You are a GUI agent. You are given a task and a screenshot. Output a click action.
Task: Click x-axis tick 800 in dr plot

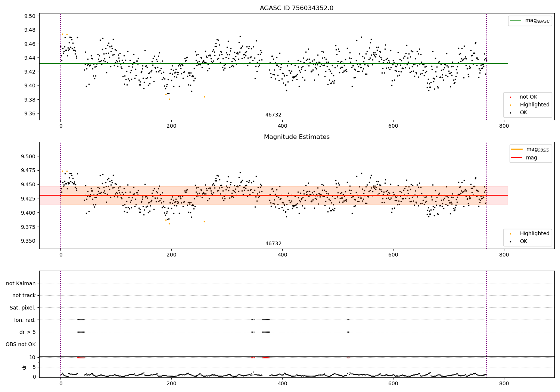pyautogui.click(x=504, y=384)
